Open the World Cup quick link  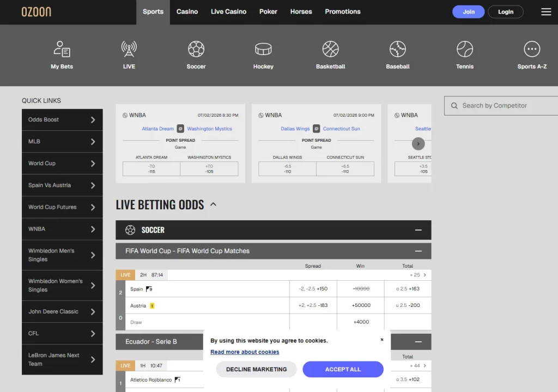click(62, 164)
